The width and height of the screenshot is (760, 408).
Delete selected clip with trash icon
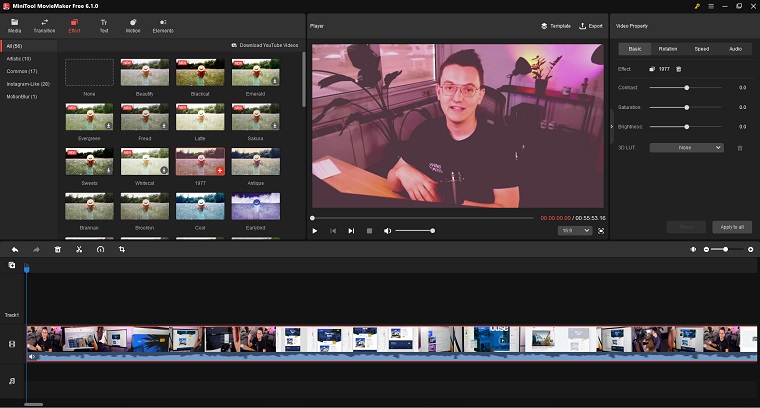(x=57, y=249)
